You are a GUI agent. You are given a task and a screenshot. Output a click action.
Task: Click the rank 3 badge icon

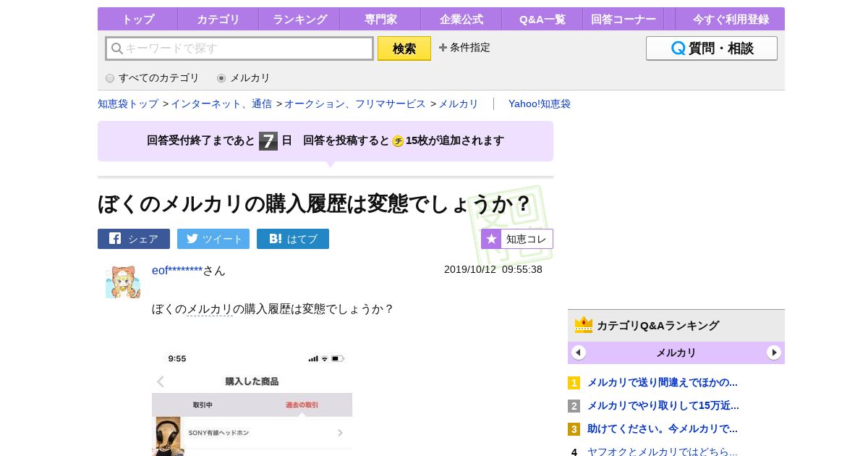[574, 429]
